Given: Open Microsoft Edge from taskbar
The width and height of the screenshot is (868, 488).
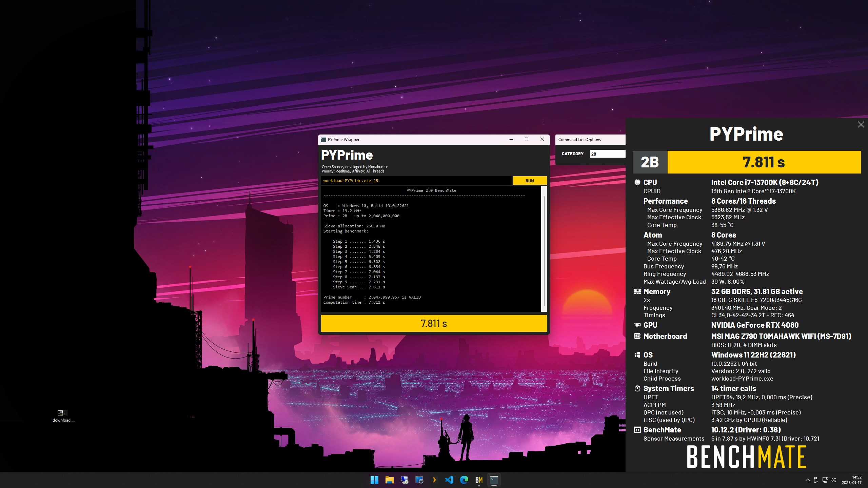Looking at the screenshot, I should click(464, 480).
